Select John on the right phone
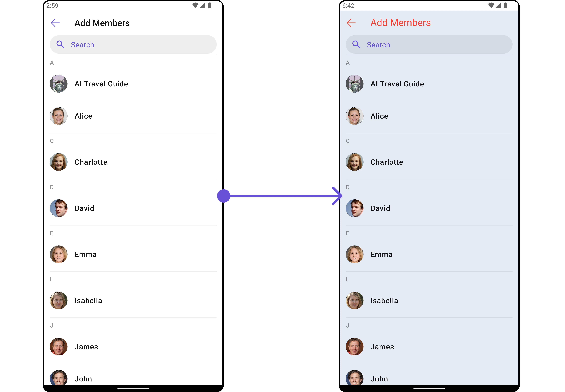The height and width of the screenshot is (392, 565). (x=429, y=378)
